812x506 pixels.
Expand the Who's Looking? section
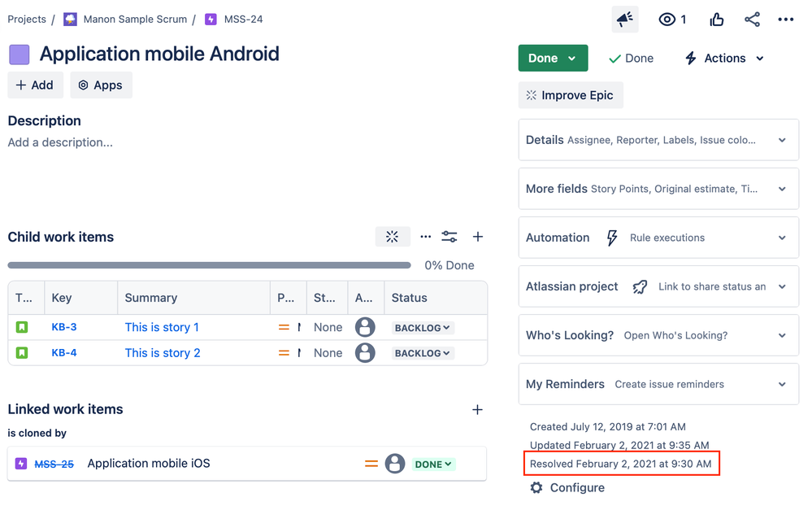[658, 335]
